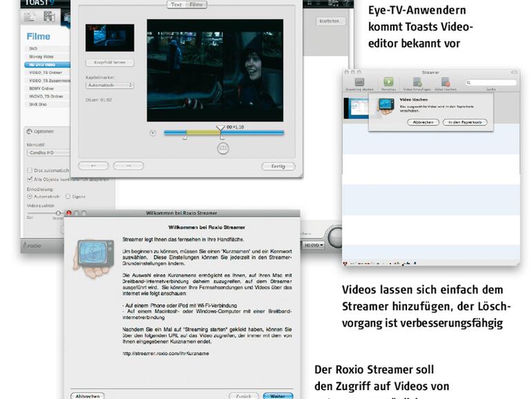The width and height of the screenshot is (532, 399).
Task: Click the round burn button in Toast
Action: point(335,237)
